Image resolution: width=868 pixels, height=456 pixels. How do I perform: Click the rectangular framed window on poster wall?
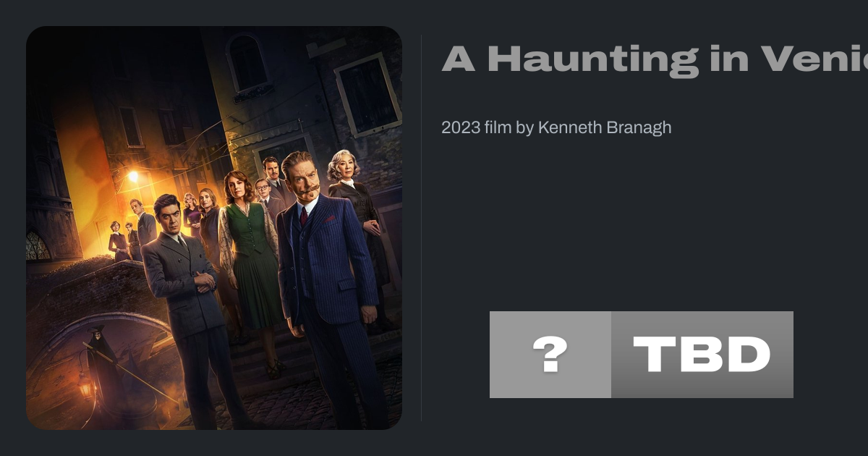point(367,94)
